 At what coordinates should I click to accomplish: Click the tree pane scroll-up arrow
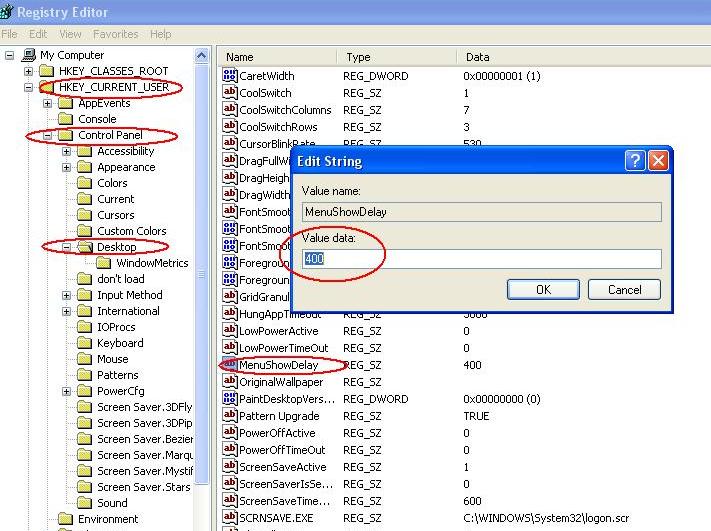[201, 56]
